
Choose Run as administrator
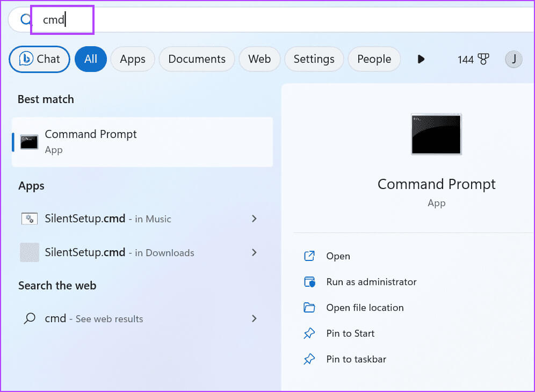tap(371, 282)
